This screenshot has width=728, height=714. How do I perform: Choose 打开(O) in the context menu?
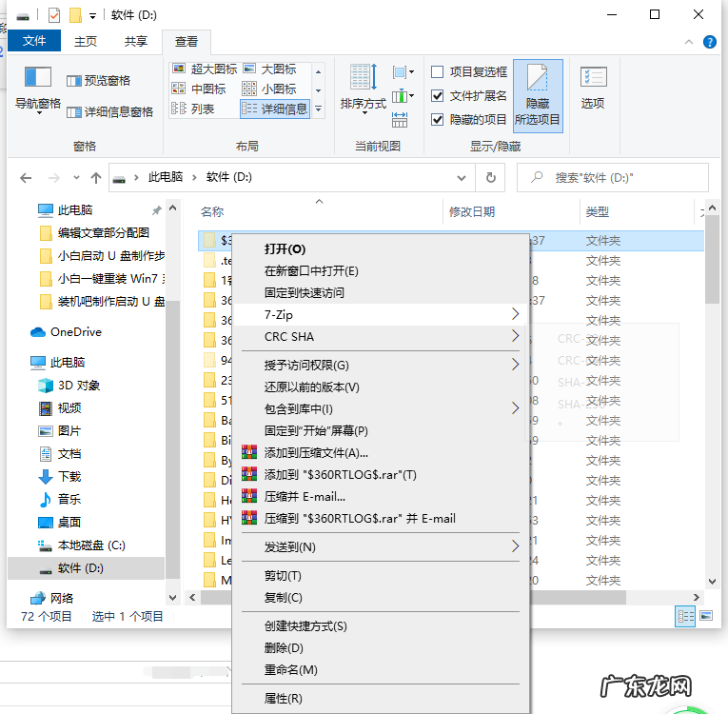(381, 249)
